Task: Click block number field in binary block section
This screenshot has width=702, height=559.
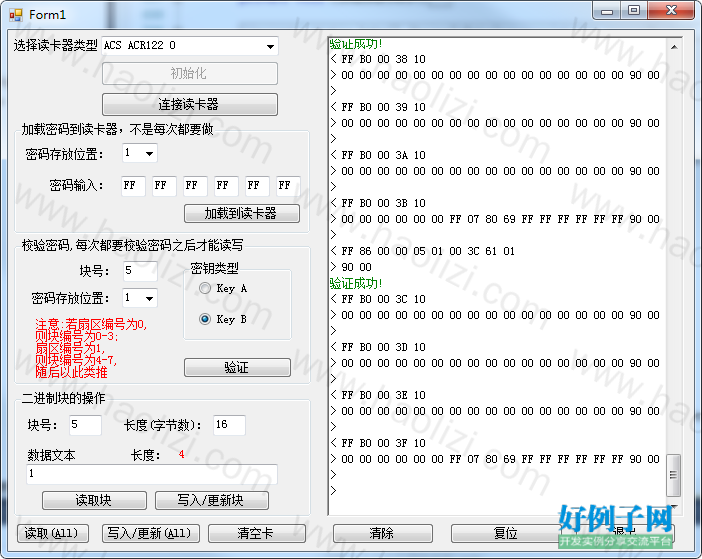Action: pyautogui.click(x=85, y=425)
